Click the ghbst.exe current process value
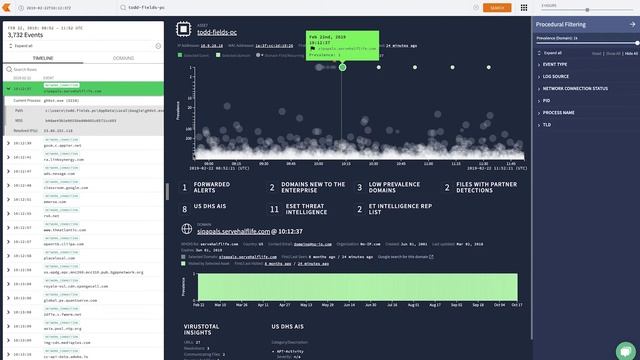 (x=61, y=100)
